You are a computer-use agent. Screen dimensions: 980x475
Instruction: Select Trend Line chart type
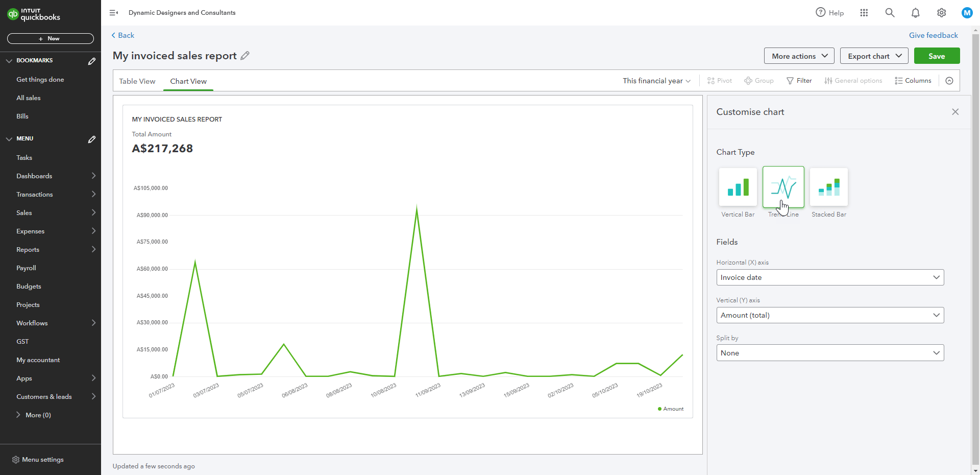[x=783, y=187]
